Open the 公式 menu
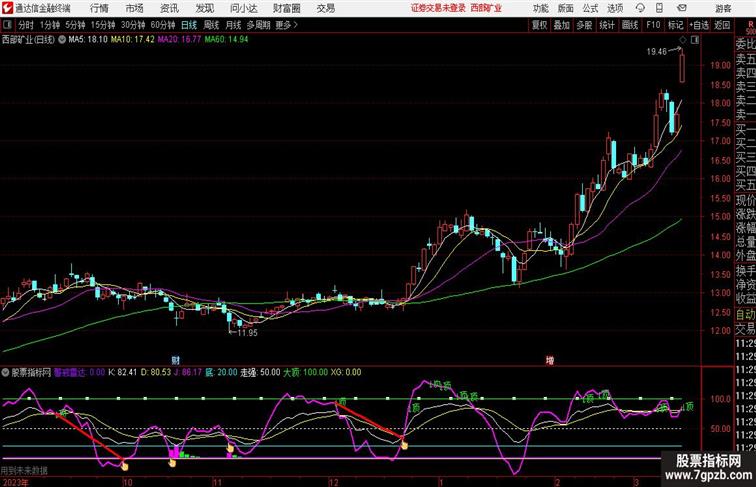Viewport: 756px width, 487px height. (590, 8)
